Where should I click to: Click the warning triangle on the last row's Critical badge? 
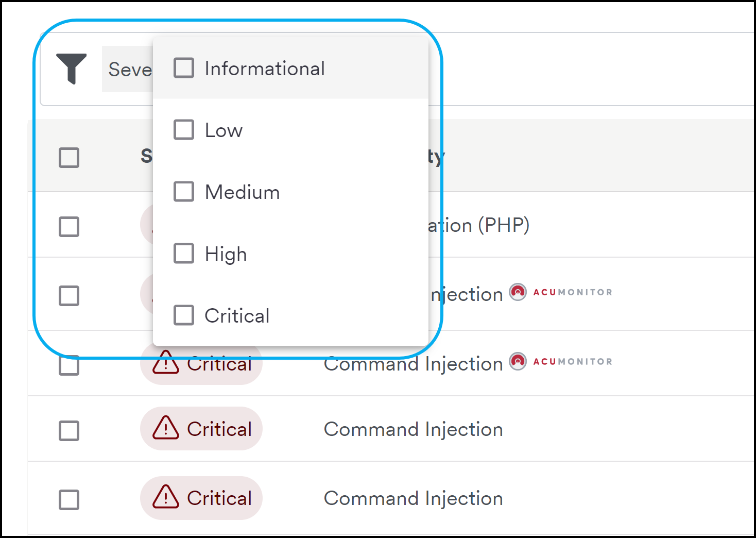166,497
